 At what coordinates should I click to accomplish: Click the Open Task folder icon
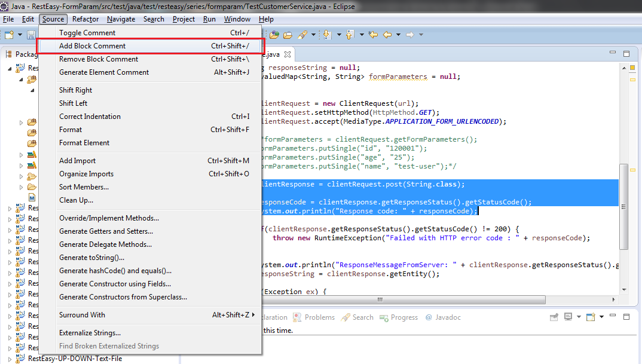288,35
